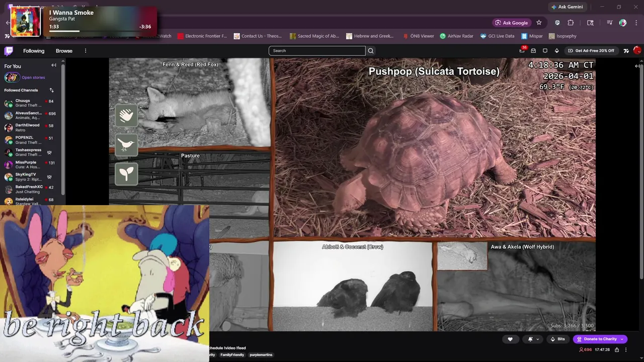Bookmark this page with the star icon

[539, 23]
